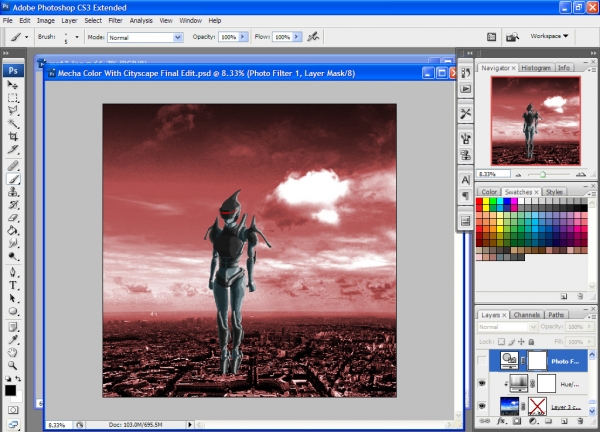Open the status bar info arrow
The height and width of the screenshot is (432, 600).
[190, 424]
